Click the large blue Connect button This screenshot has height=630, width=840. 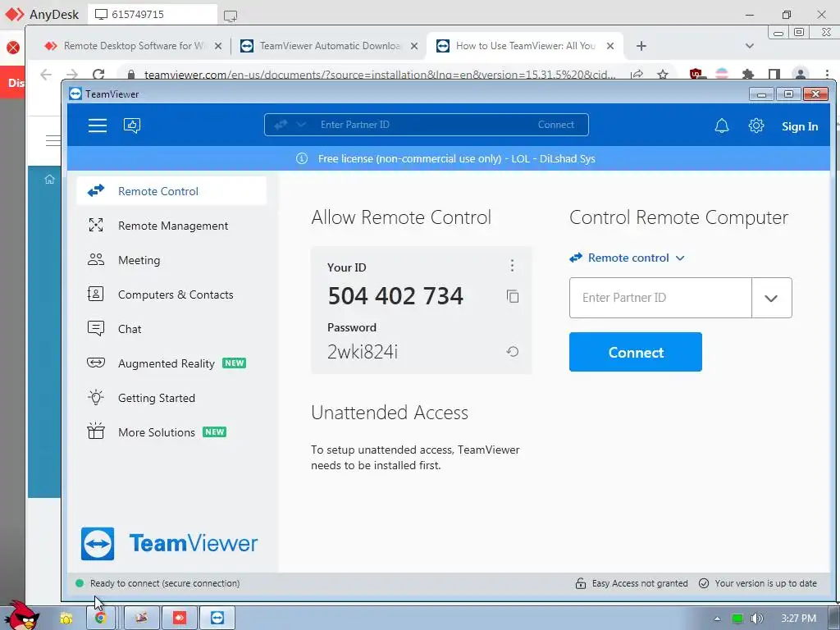[x=636, y=352]
